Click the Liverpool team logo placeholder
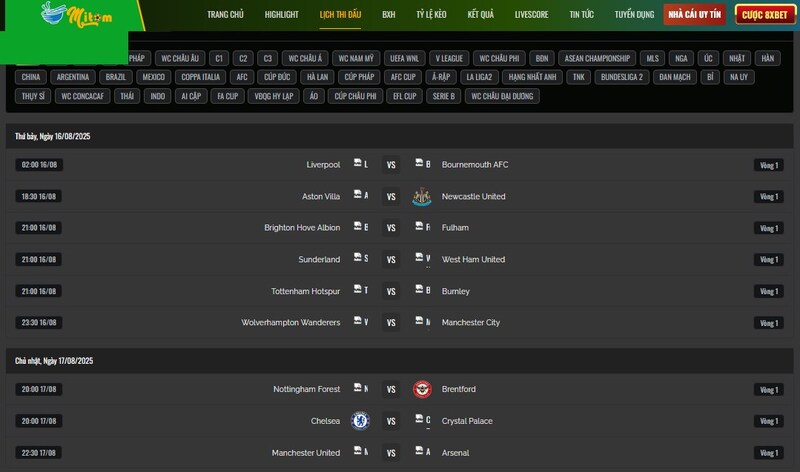Viewport: 800px width, 472px height. pos(361,164)
